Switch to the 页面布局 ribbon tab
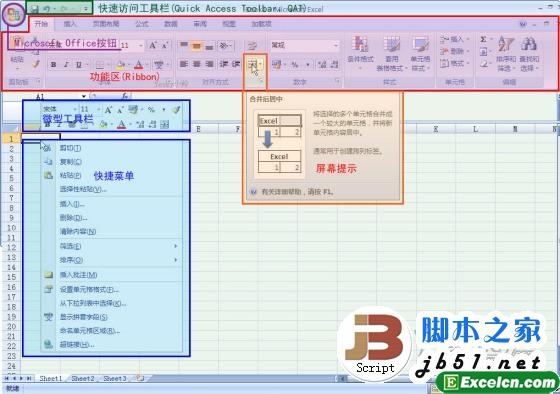Image resolution: width=560 pixels, height=394 pixels. [106, 24]
